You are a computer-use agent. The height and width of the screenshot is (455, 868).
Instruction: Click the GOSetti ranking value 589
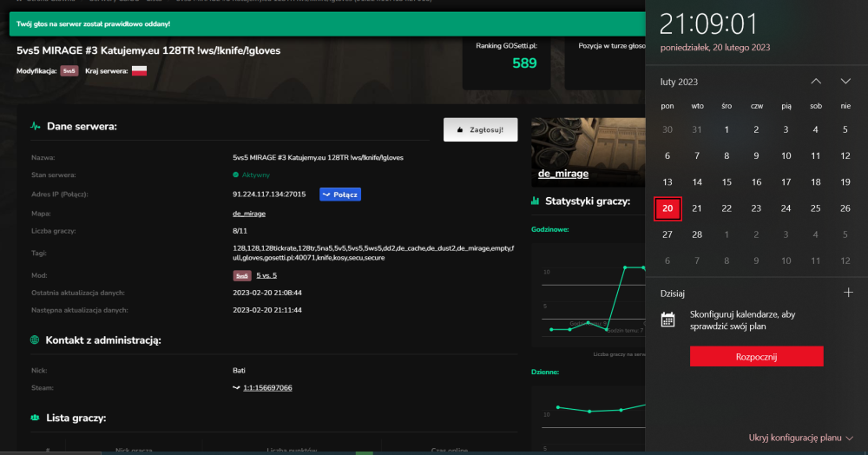524,63
